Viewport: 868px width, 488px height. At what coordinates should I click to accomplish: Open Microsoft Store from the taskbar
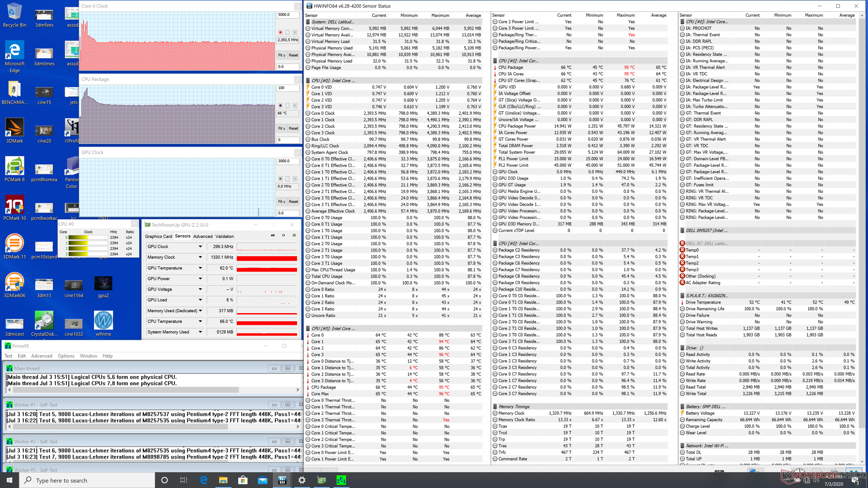point(243,480)
